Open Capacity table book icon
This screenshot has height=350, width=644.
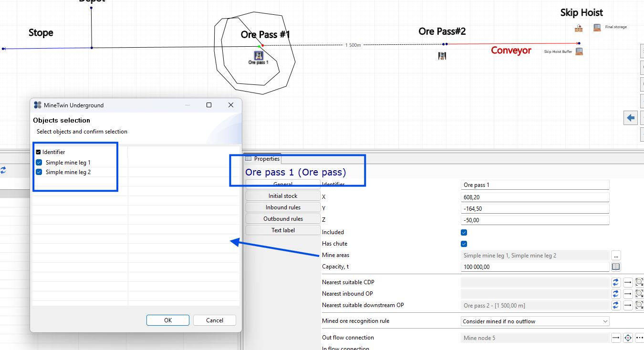pyautogui.click(x=616, y=267)
